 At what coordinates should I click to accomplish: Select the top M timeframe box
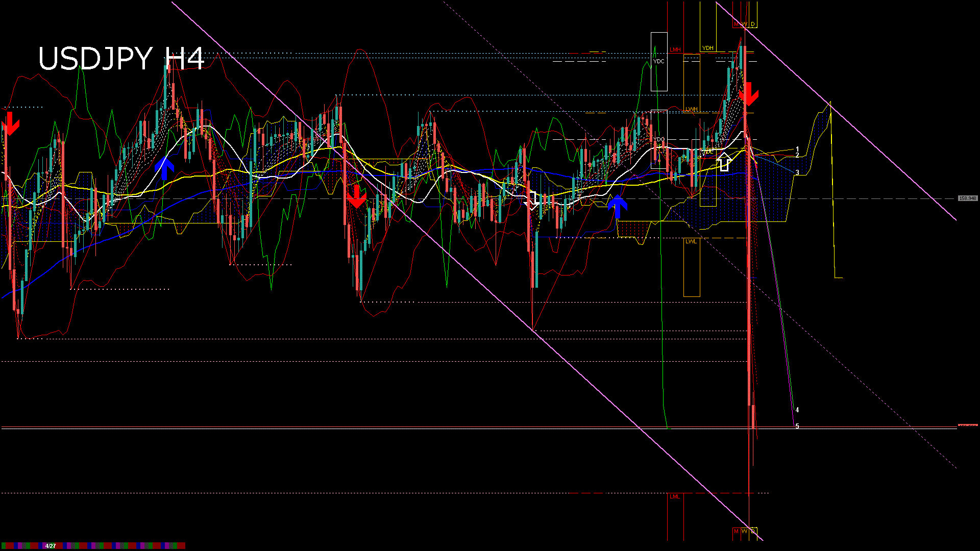coord(737,24)
